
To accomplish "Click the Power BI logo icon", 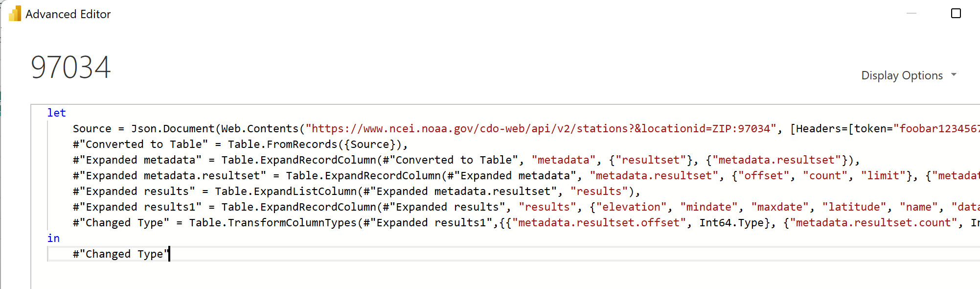I will (x=15, y=14).
